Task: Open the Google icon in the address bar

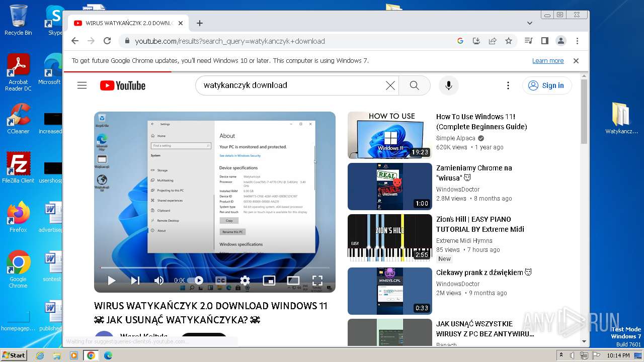Action: click(460, 41)
